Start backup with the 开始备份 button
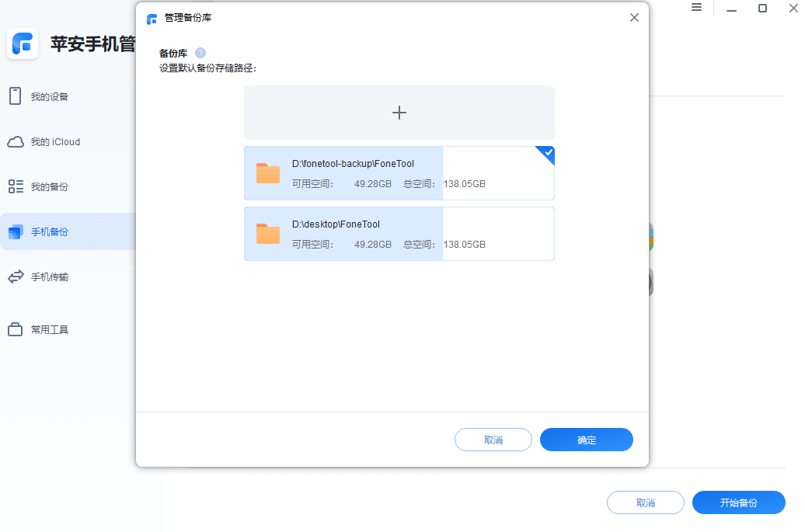 738,502
